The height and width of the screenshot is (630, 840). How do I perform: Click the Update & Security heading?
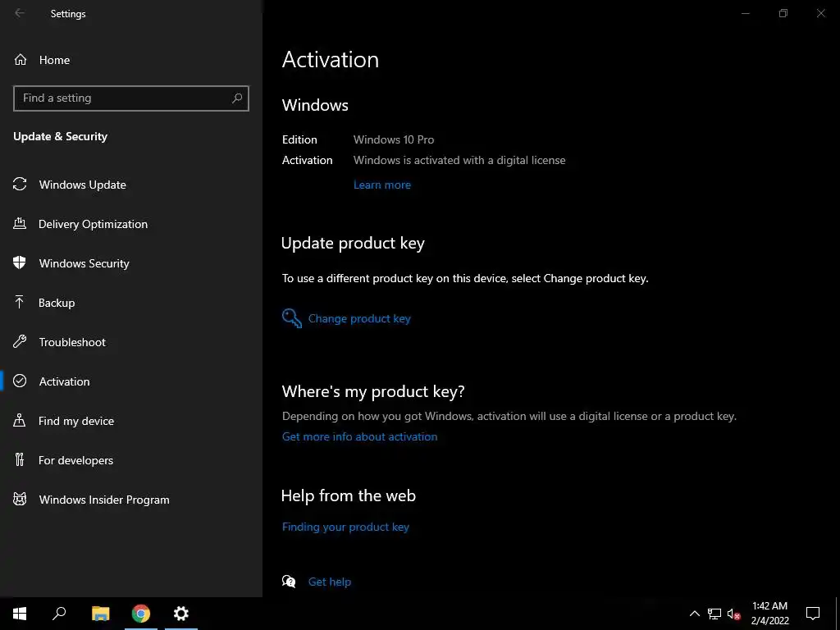click(x=60, y=136)
